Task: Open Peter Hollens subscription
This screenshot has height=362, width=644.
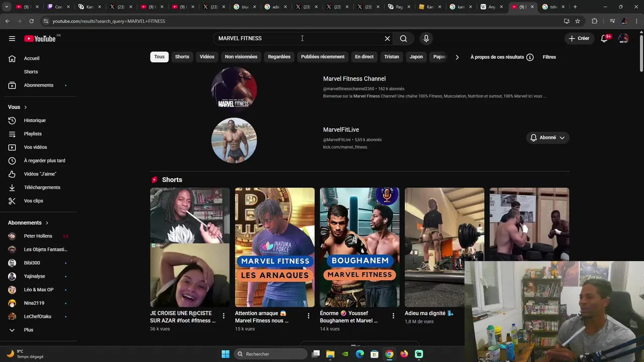Action: coord(38,236)
